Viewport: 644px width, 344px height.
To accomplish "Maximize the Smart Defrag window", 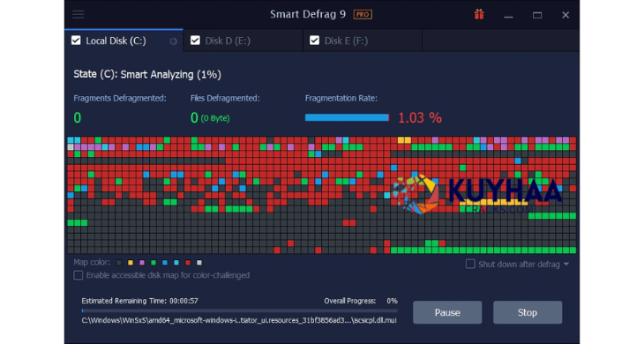I will click(x=537, y=15).
